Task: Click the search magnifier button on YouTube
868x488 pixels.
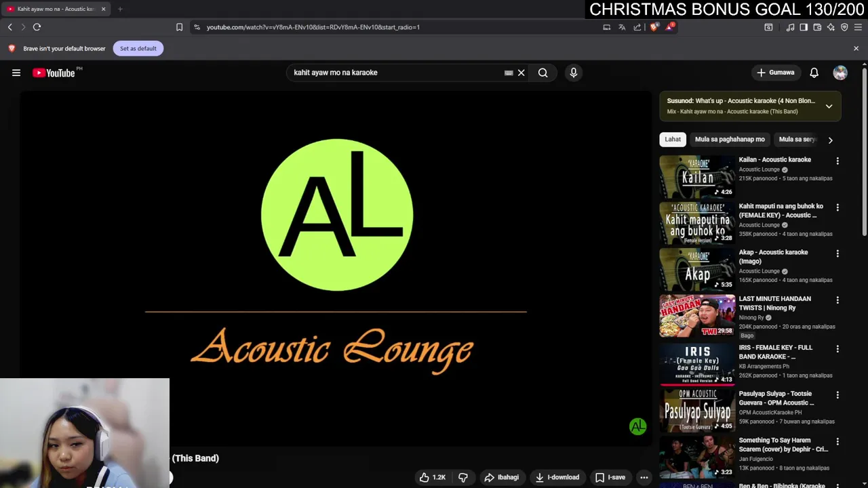Action: [542, 73]
